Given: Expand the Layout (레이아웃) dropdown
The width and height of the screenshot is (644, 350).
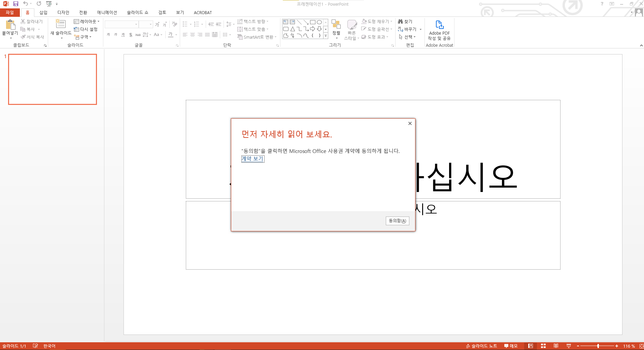Looking at the screenshot, I should [x=87, y=22].
